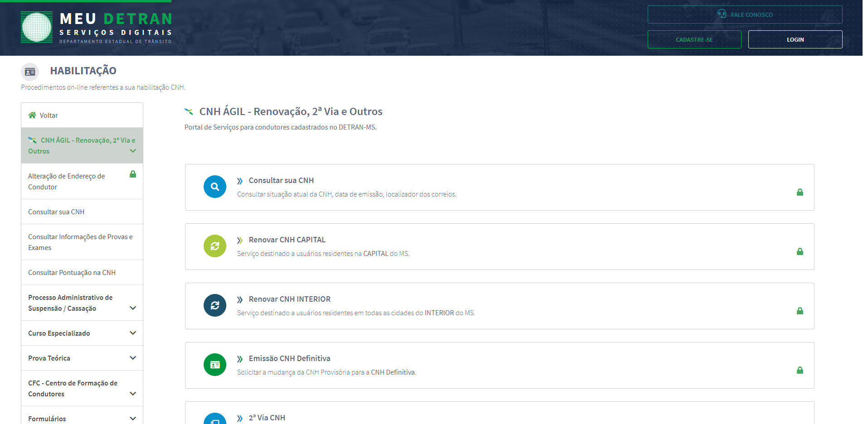The height and width of the screenshot is (424, 868).
Task: Open Consultar Informações de Provas e Exames
Action: [x=82, y=242]
